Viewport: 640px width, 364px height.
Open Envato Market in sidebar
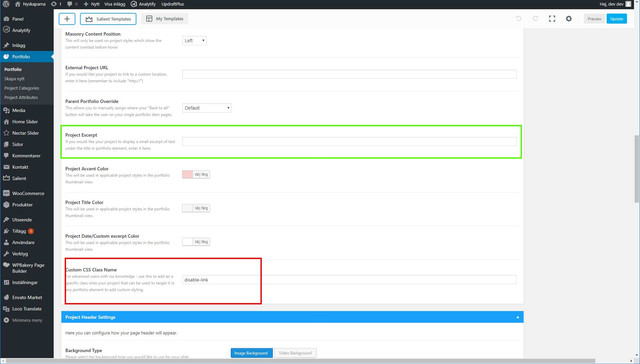(x=27, y=297)
